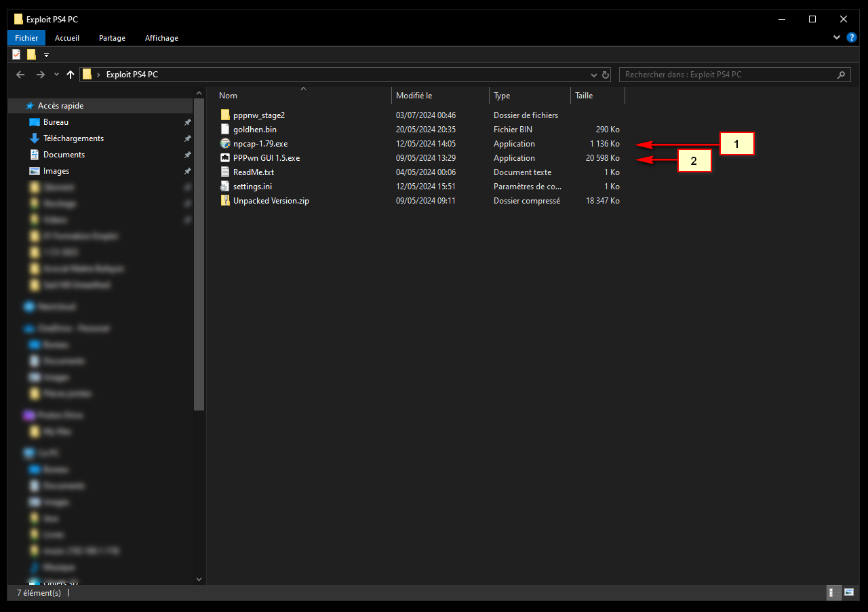The image size is (868, 612).
Task: Click the file name npcap-1.79.exe
Action: [x=260, y=144]
